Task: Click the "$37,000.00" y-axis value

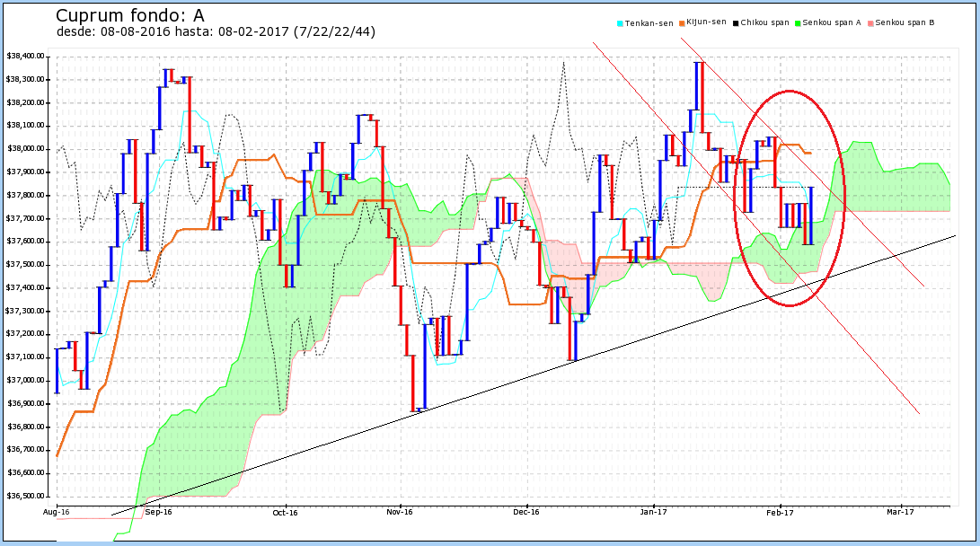Action: 26,380
